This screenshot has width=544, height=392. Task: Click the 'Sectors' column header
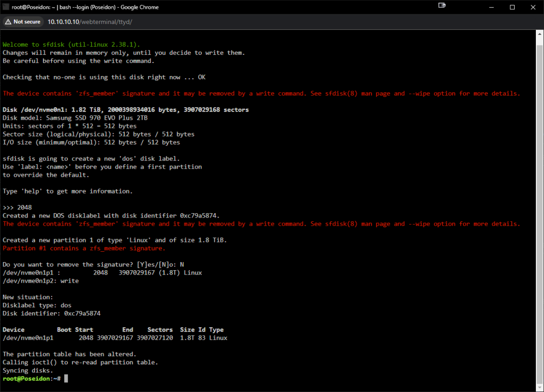[x=160, y=329]
